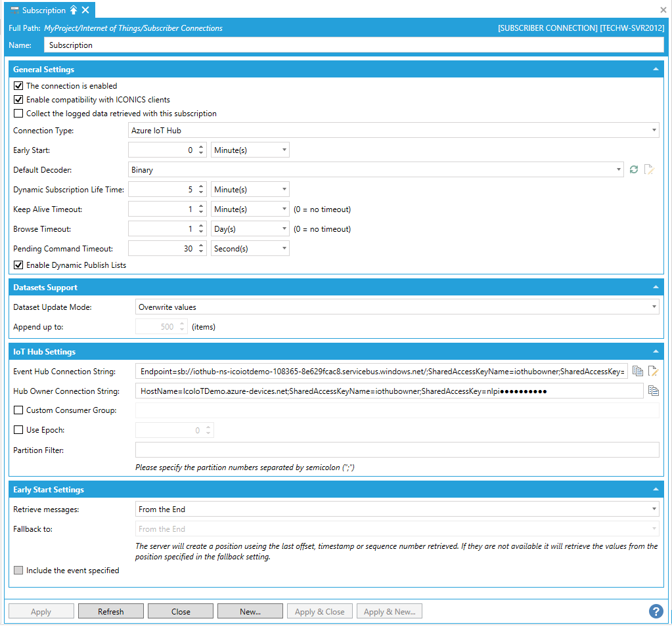Uncheck 'The connection is enabled'
This screenshot has height=627, width=672.
[18, 86]
